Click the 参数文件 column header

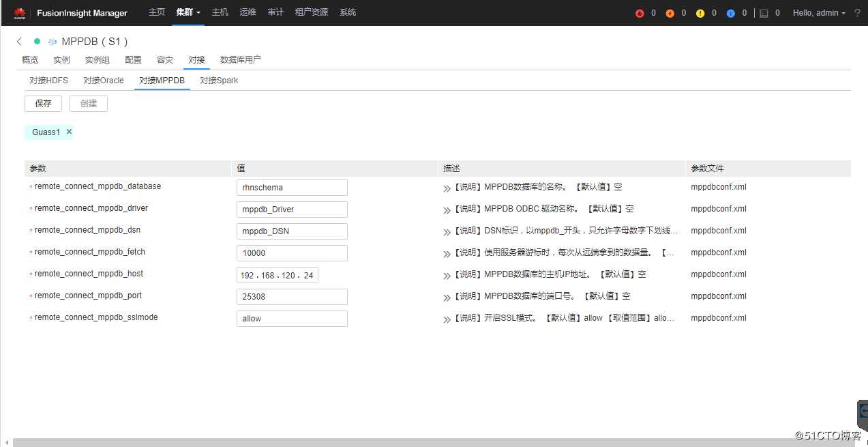pos(707,168)
